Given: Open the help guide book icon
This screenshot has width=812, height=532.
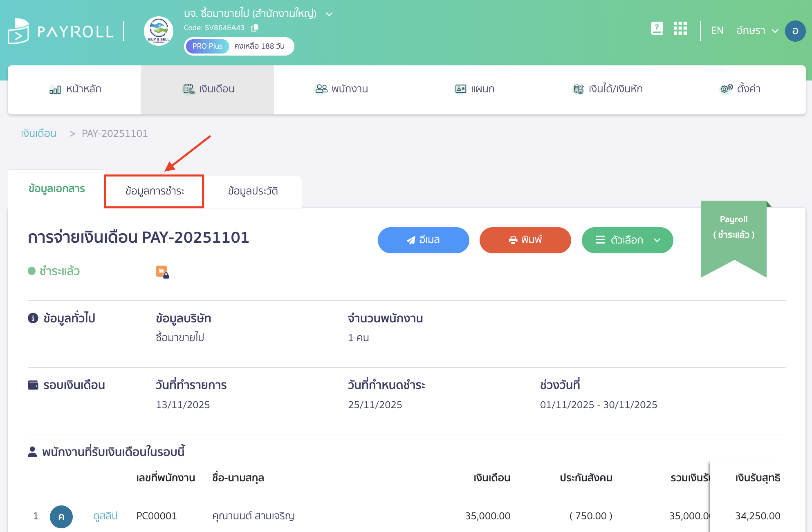Looking at the screenshot, I should 657,28.
